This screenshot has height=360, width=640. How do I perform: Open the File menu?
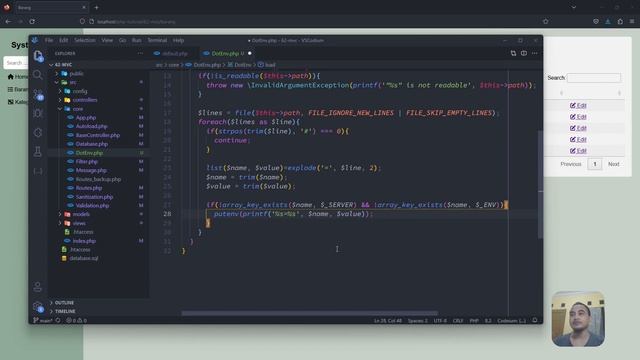[49, 40]
